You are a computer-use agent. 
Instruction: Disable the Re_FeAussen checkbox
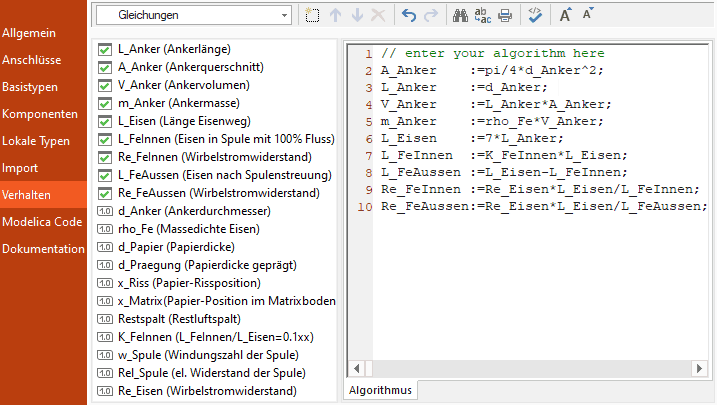point(104,193)
